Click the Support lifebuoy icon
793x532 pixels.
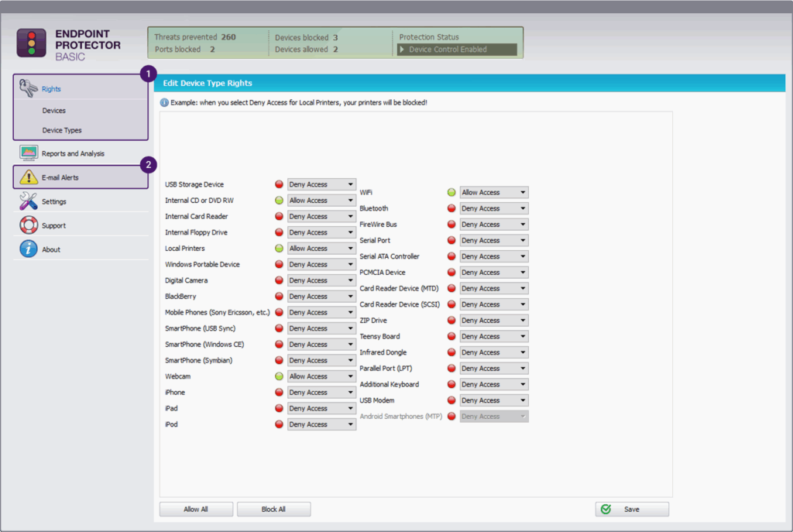pyautogui.click(x=29, y=225)
